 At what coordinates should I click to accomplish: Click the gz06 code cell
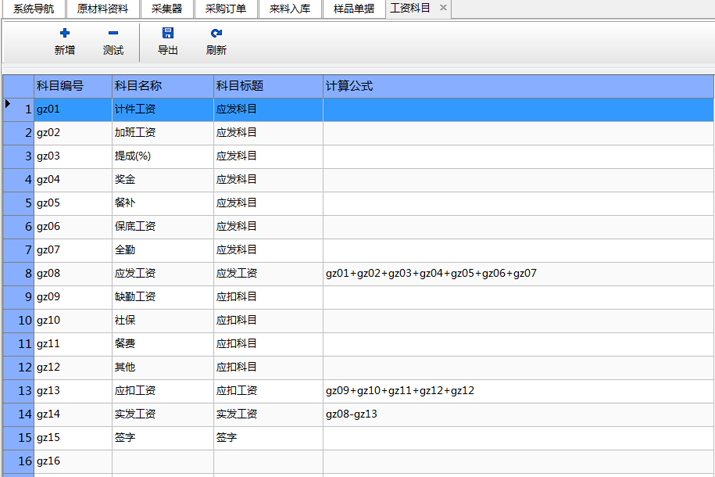coord(73,227)
